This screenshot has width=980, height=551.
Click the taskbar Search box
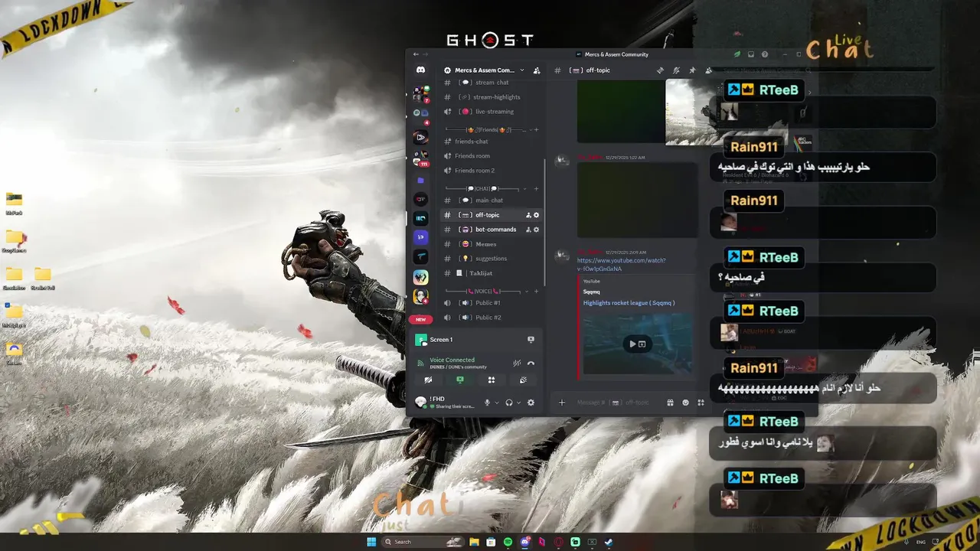pos(423,542)
